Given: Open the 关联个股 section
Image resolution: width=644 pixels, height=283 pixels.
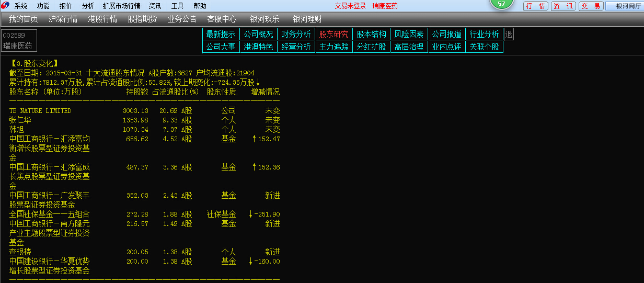Looking at the screenshot, I should (x=485, y=47).
